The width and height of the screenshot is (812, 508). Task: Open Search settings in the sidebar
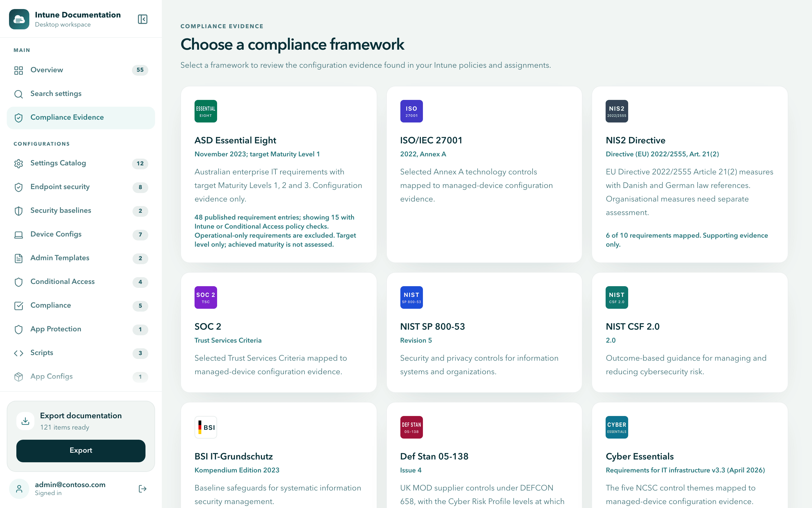[x=81, y=94]
